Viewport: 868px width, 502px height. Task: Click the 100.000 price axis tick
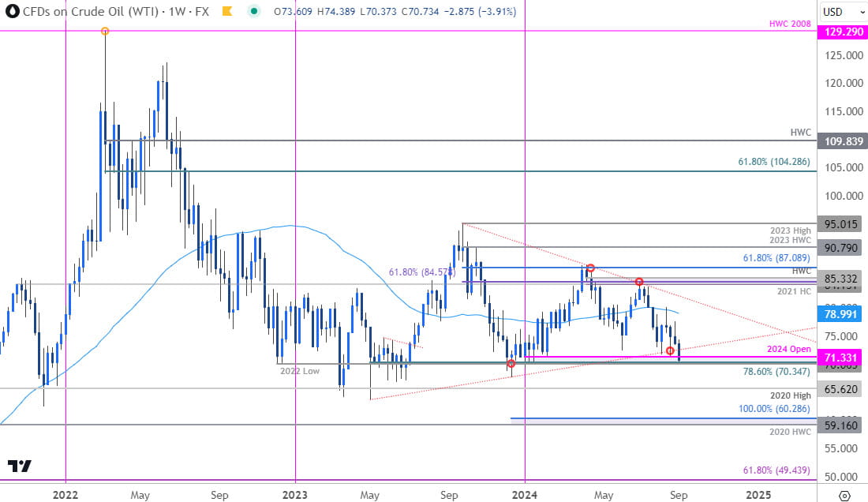[843, 196]
